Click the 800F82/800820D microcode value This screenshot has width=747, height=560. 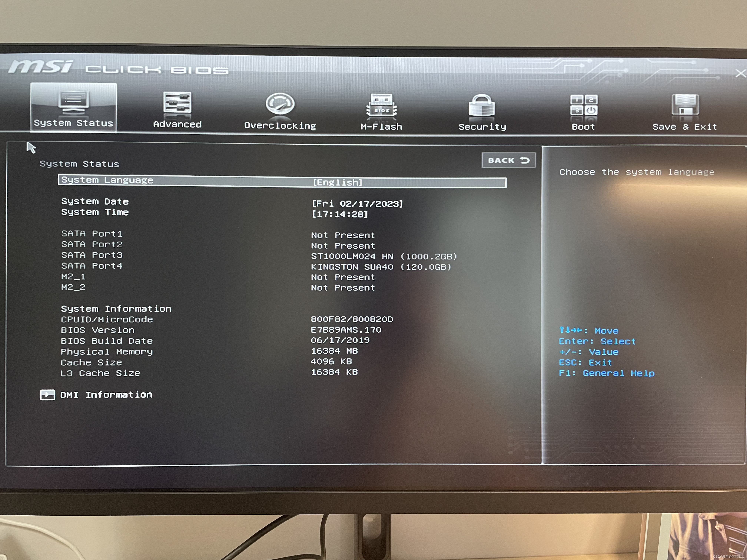click(352, 319)
